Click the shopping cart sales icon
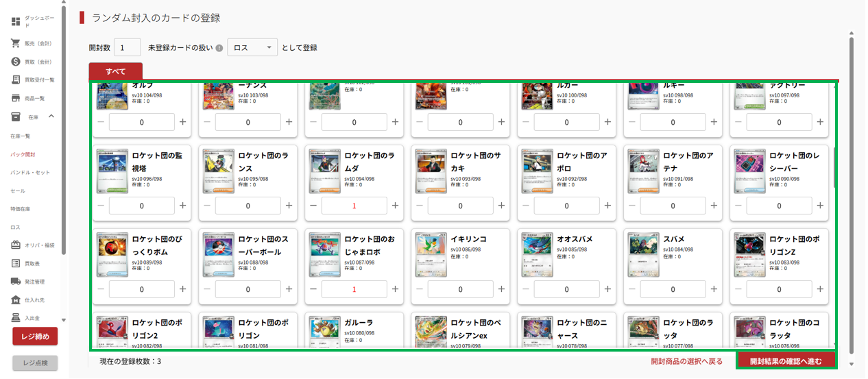This screenshot has width=868, height=379. pos(16,43)
